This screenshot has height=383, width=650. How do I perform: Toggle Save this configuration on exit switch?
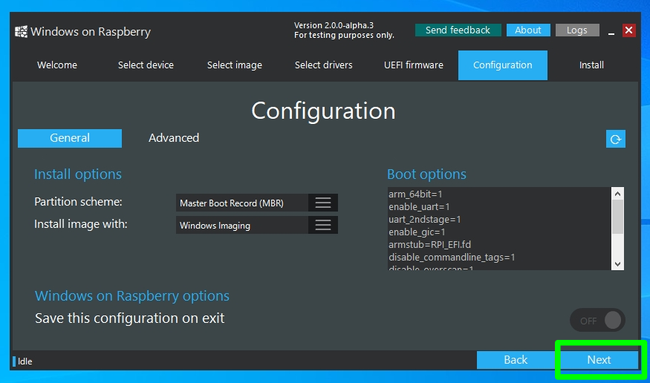pos(597,320)
